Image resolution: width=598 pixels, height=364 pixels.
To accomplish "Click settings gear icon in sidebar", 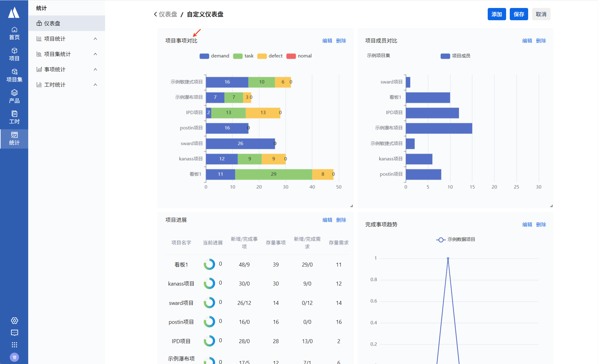I will click(x=14, y=320).
